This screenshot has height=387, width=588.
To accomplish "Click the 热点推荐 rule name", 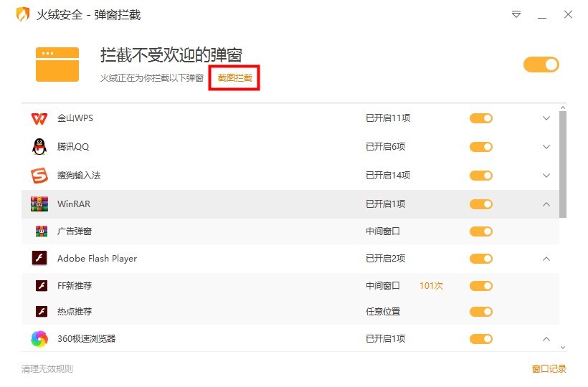I will (x=75, y=311).
